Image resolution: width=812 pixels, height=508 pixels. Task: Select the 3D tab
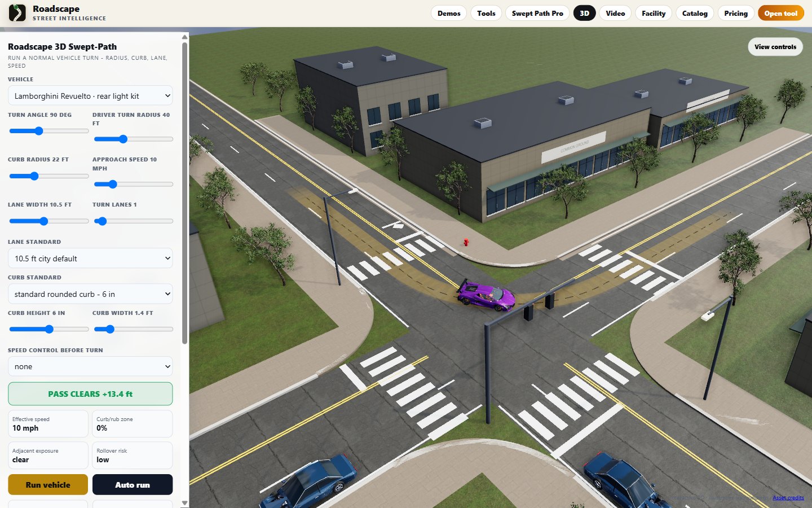point(585,13)
